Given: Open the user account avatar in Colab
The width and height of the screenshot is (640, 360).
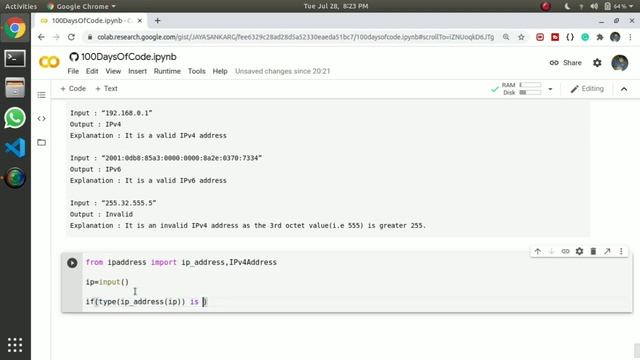Looking at the screenshot, I should 620,63.
